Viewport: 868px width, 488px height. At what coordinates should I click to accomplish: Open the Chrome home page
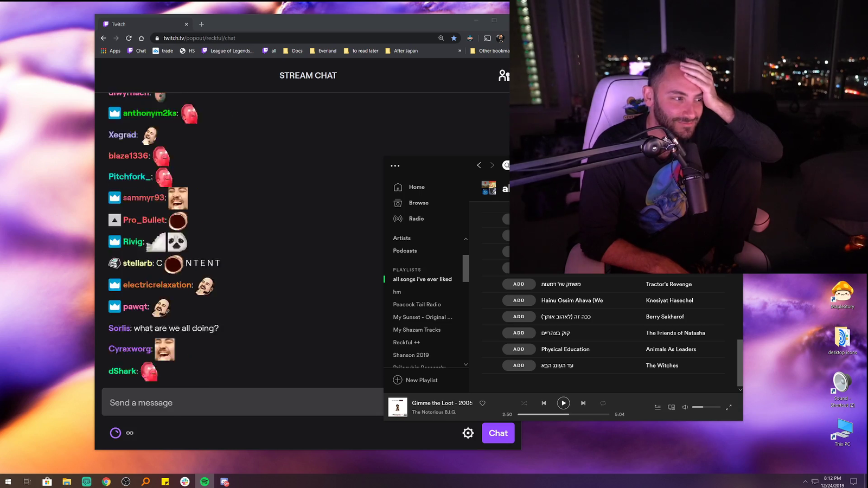[x=142, y=38]
